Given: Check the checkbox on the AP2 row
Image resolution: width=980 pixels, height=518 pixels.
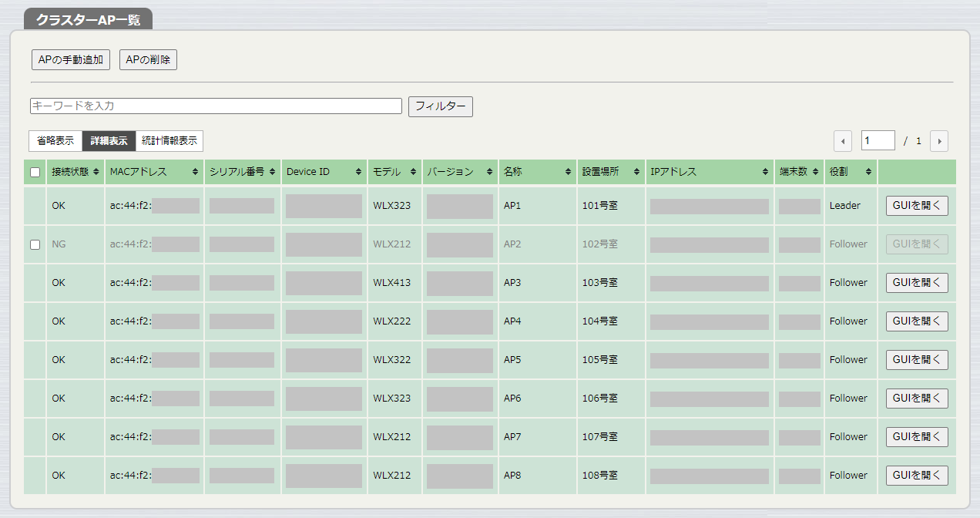Looking at the screenshot, I should (x=35, y=244).
